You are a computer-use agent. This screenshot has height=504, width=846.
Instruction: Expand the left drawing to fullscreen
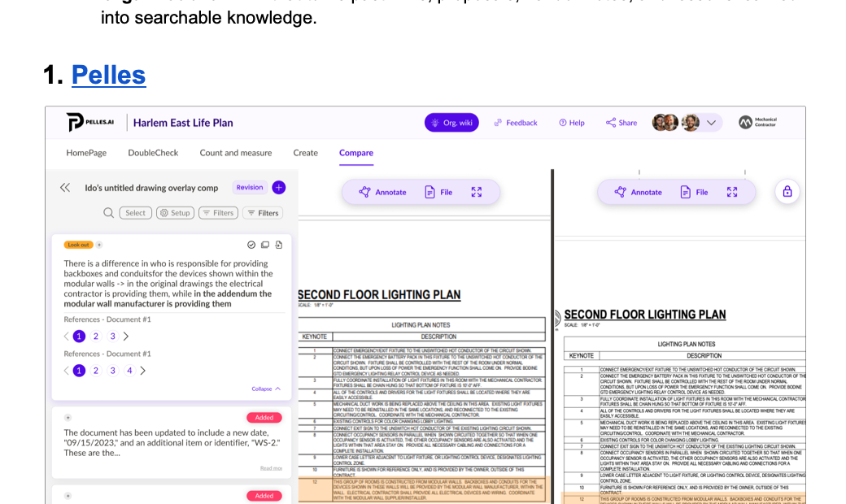477,193
